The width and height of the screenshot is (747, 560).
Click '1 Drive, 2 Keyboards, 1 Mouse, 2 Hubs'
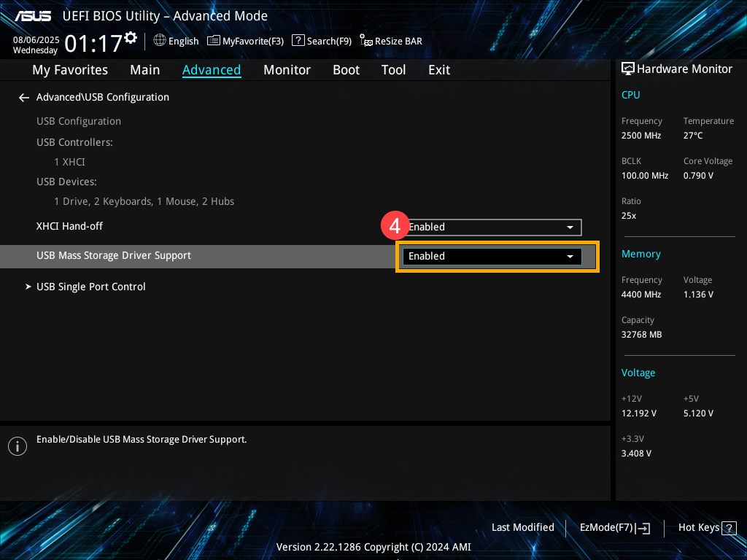tap(144, 202)
